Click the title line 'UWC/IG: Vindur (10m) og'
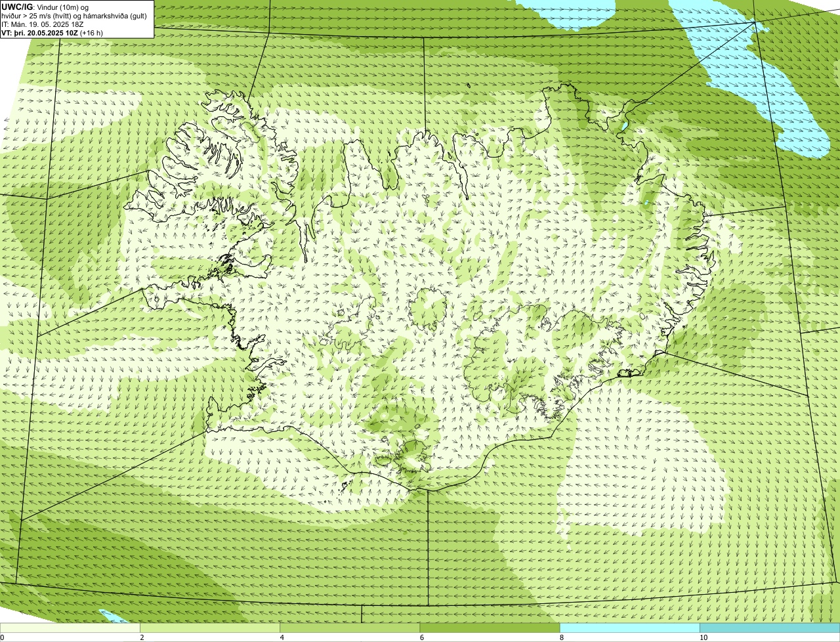Screen dimensions: 840x642 [45, 7]
